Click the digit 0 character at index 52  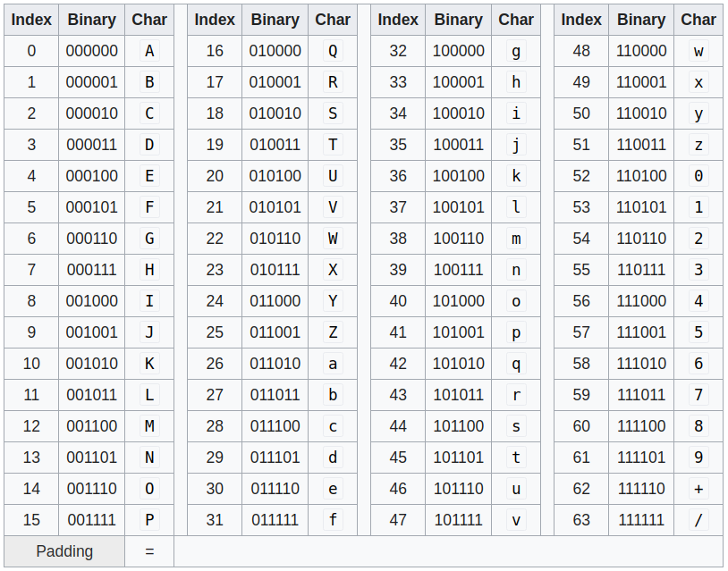tap(698, 176)
